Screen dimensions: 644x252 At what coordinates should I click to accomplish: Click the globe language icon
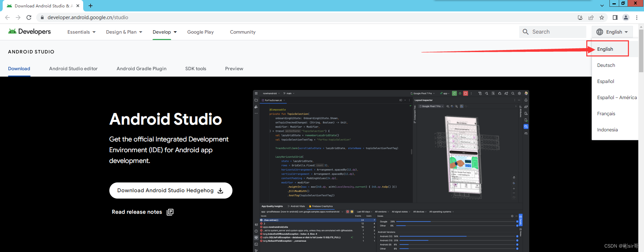600,32
